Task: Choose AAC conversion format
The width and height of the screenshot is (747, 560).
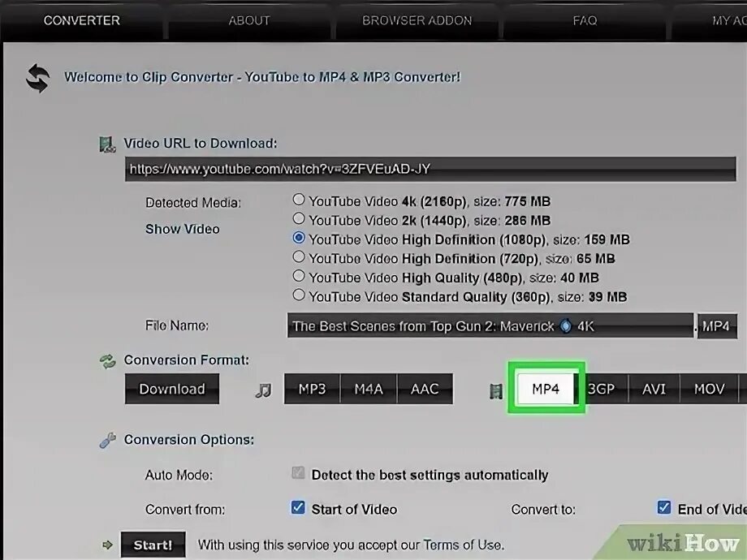Action: click(x=425, y=389)
